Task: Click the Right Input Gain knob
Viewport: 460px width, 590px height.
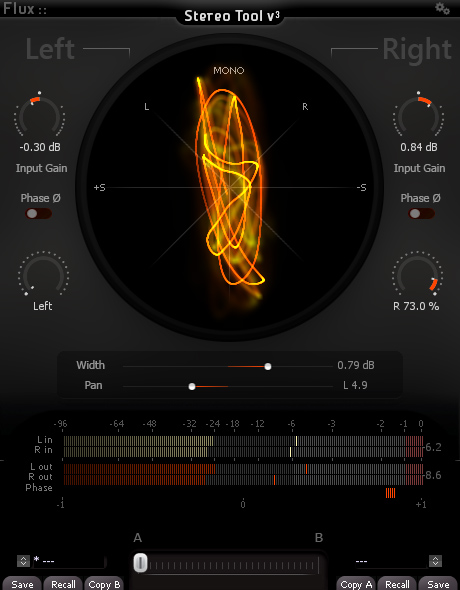Action: coord(418,116)
